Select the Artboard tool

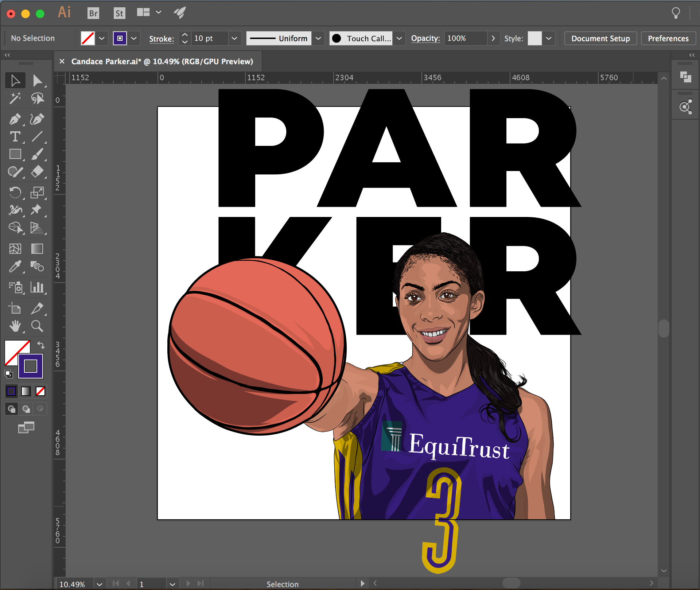pos(15,308)
